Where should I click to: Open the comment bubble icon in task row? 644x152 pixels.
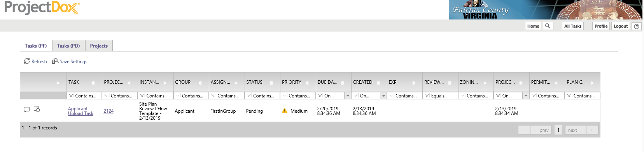click(26, 109)
